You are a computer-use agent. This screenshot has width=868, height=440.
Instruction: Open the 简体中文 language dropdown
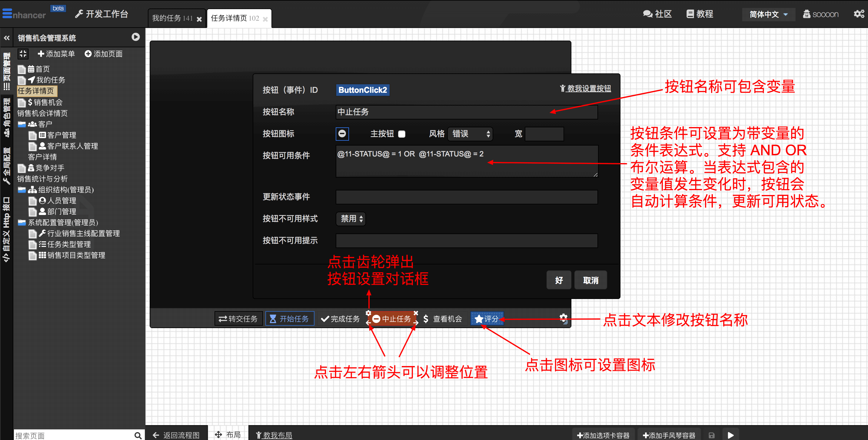point(768,15)
